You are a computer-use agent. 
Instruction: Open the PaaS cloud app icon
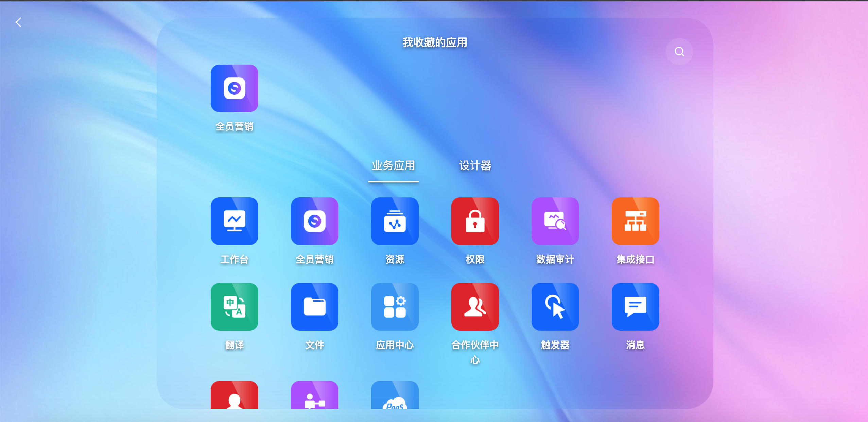(395, 396)
